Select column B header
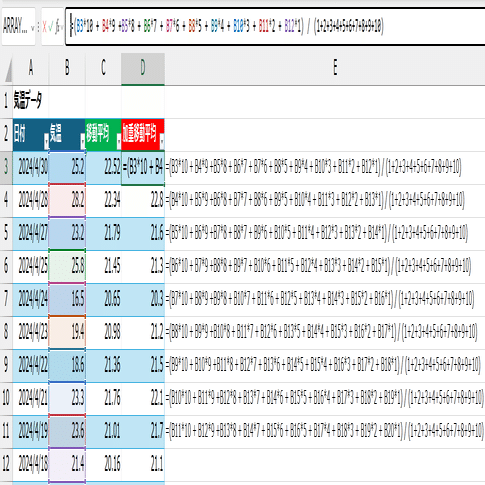 coord(67,68)
